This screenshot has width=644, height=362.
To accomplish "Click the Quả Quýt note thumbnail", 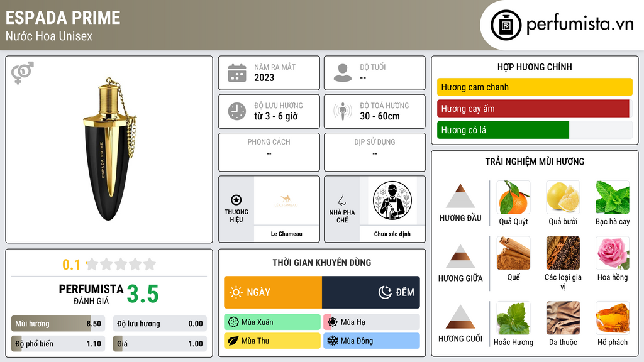I will click(x=513, y=197).
